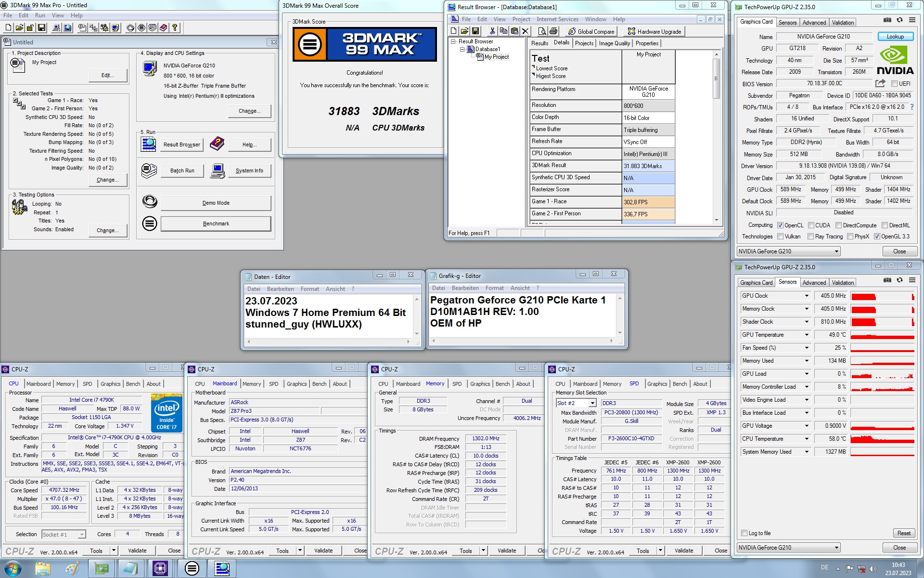Screen dimensions: 924x578
Task: Open Slot #2 dropdown in CPU-Z SPD window
Action: 592,404
